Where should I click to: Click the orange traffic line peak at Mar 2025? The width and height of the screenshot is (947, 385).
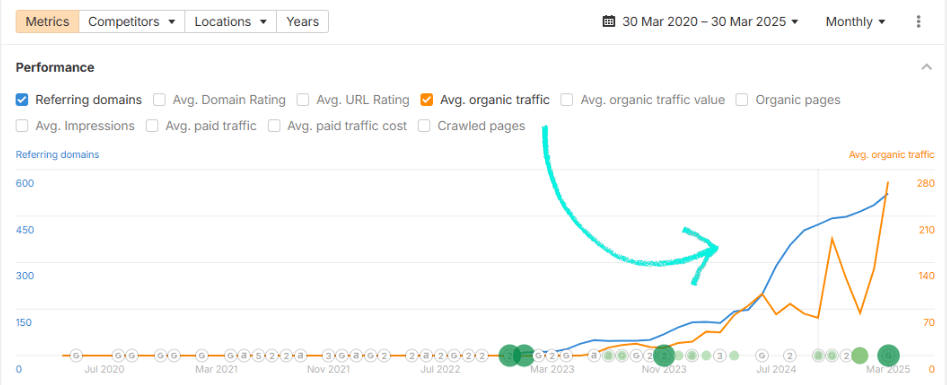(888, 182)
